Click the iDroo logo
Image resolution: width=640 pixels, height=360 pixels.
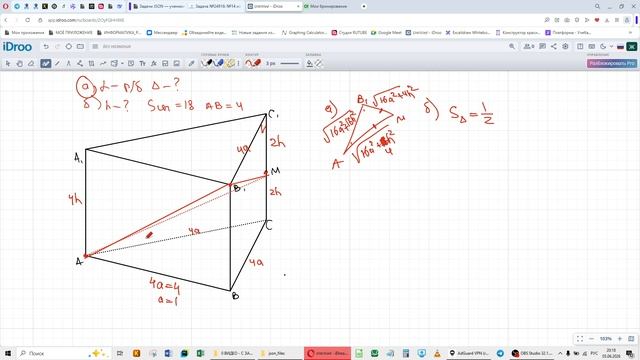click(17, 47)
